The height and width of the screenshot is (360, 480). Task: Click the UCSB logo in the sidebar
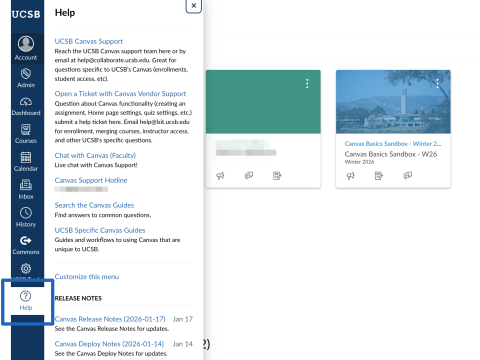click(26, 14)
